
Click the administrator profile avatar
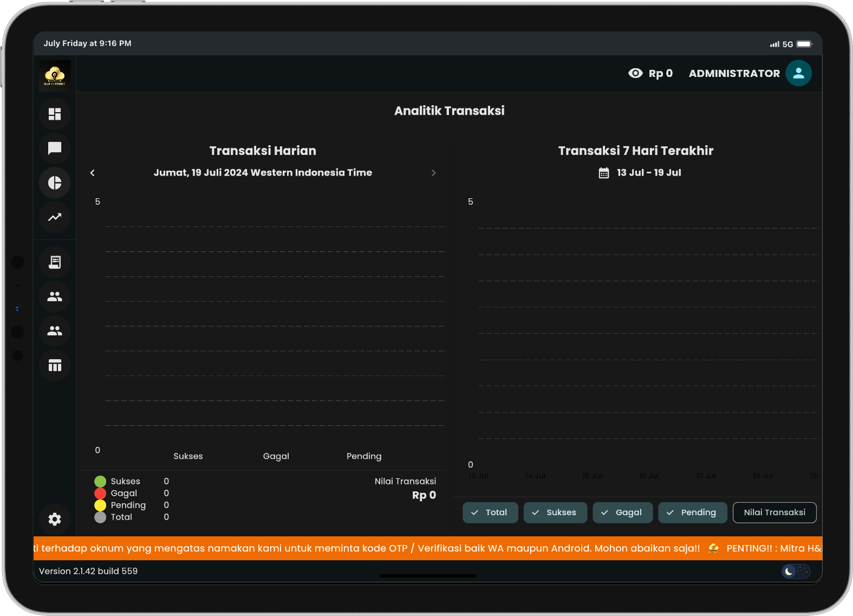click(x=798, y=74)
